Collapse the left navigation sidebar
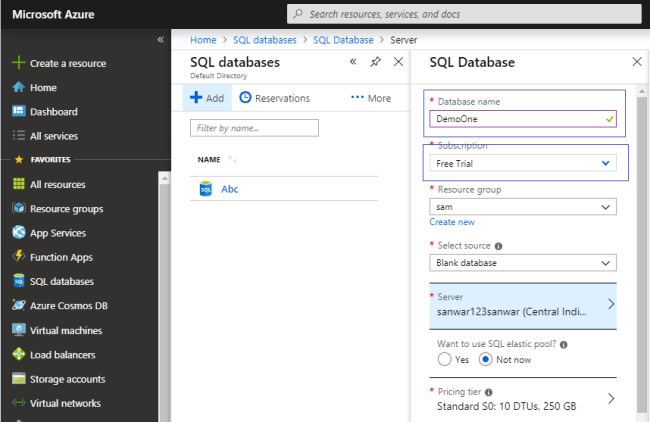 coord(160,39)
